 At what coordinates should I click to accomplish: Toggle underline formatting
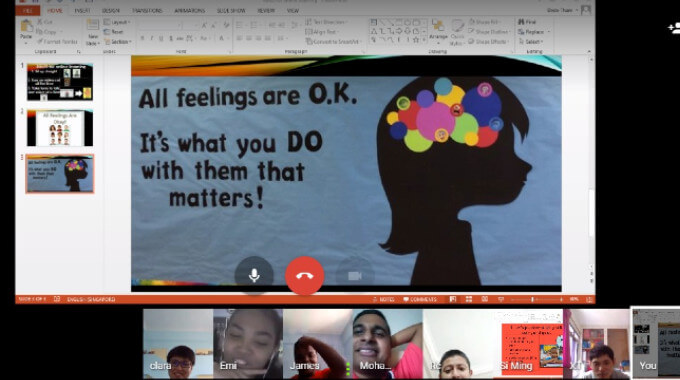[x=161, y=39]
